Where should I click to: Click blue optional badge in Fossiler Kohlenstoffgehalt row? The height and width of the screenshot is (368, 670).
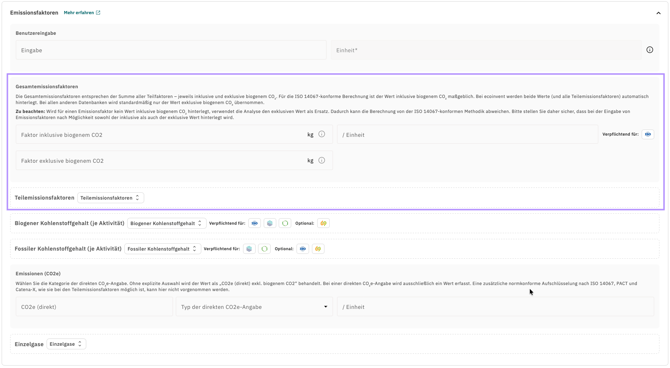(x=303, y=249)
